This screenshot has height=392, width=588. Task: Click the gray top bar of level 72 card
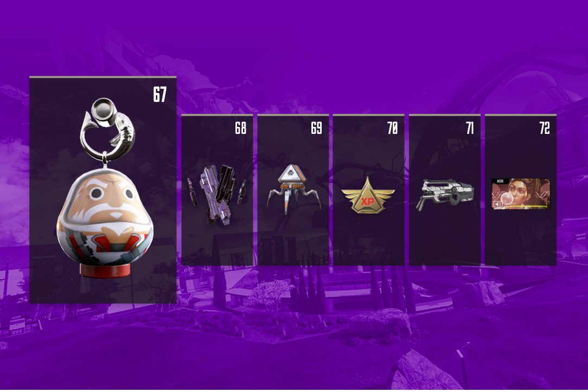pos(521,115)
